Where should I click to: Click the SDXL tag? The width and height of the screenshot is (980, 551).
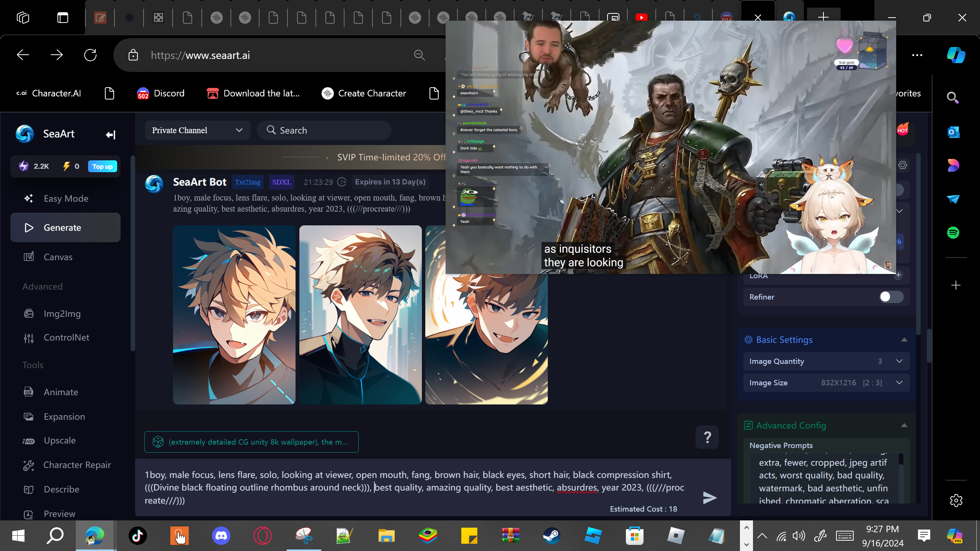[x=282, y=182]
